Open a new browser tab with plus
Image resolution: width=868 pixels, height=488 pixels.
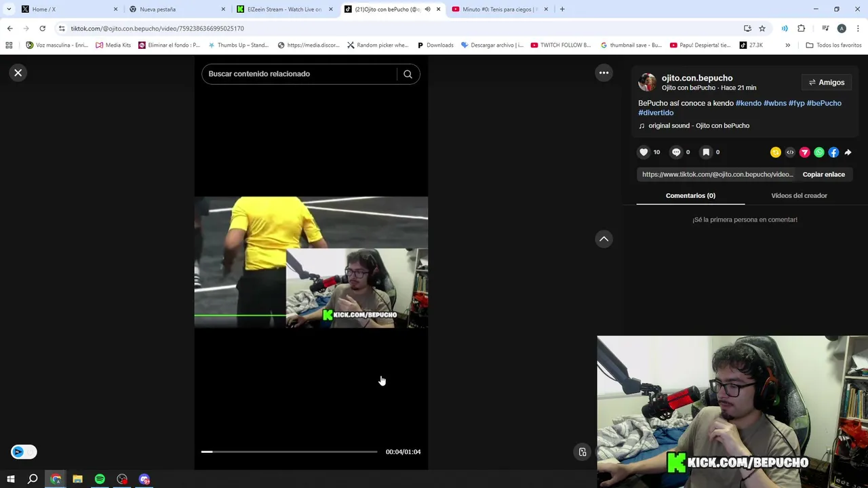point(562,9)
